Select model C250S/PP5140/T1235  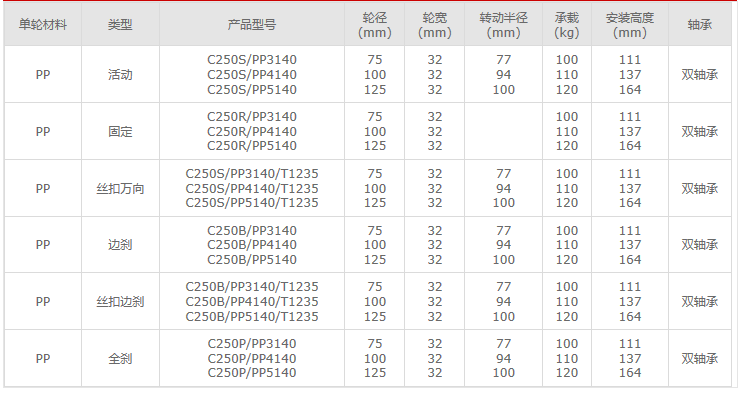pos(252,203)
